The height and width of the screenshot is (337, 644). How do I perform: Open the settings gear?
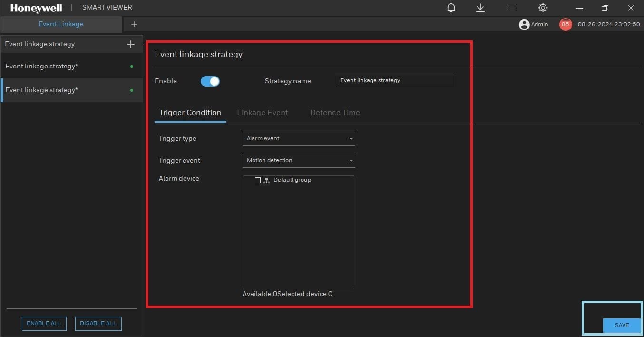point(543,8)
